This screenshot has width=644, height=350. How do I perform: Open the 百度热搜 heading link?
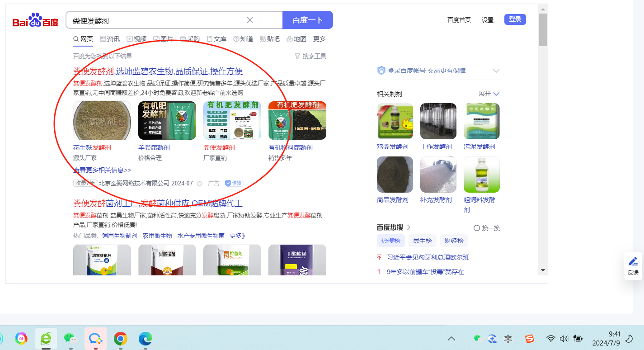(394, 227)
